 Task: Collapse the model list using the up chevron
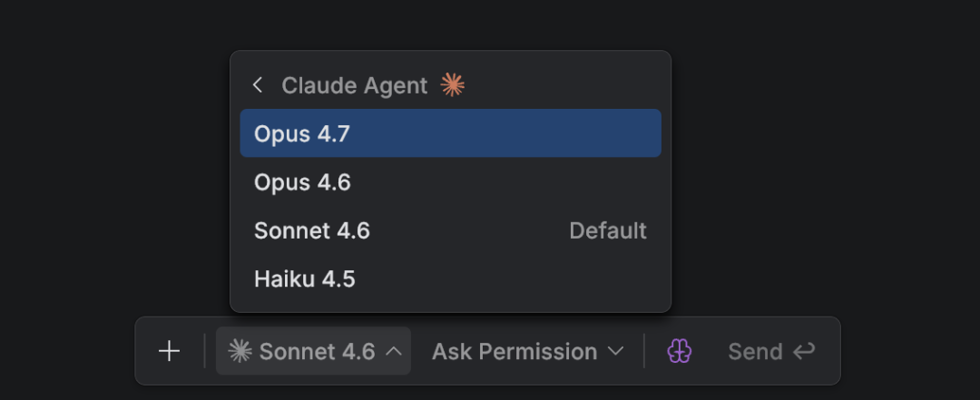[x=394, y=351]
